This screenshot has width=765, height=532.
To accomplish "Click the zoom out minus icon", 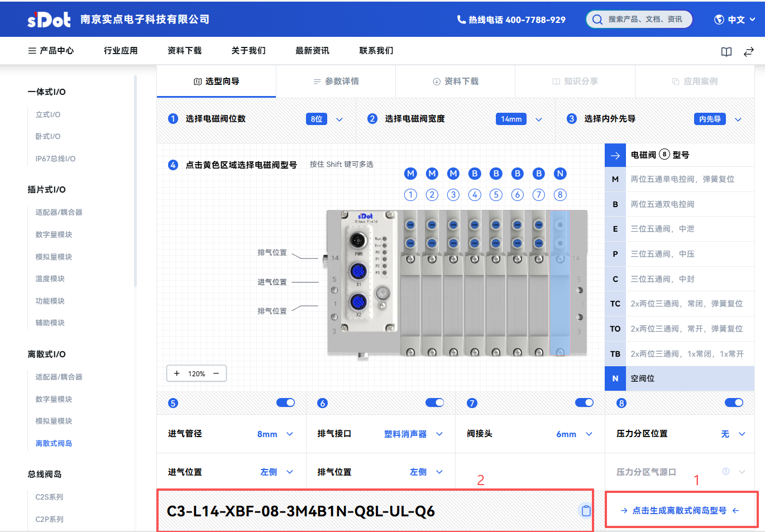I will pyautogui.click(x=216, y=373).
